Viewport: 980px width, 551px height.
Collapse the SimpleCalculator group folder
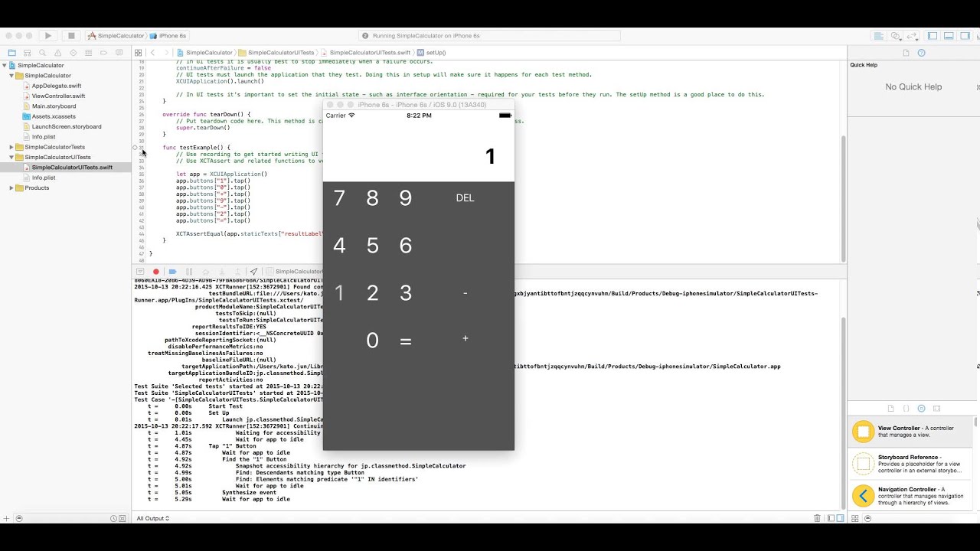(x=11, y=76)
